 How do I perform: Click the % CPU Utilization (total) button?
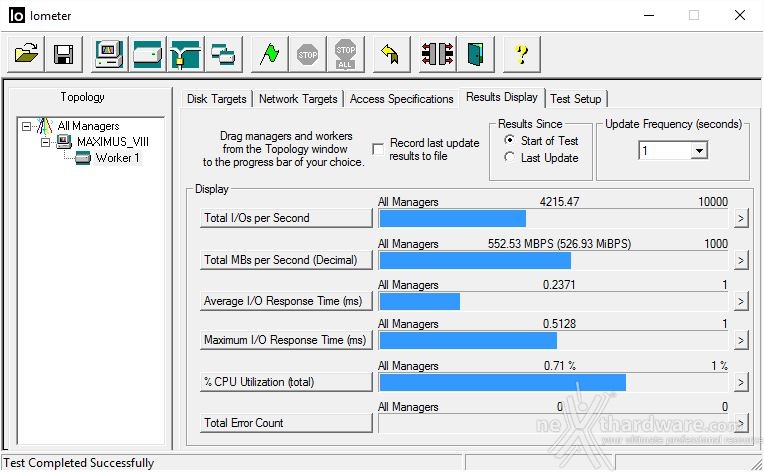[286, 382]
